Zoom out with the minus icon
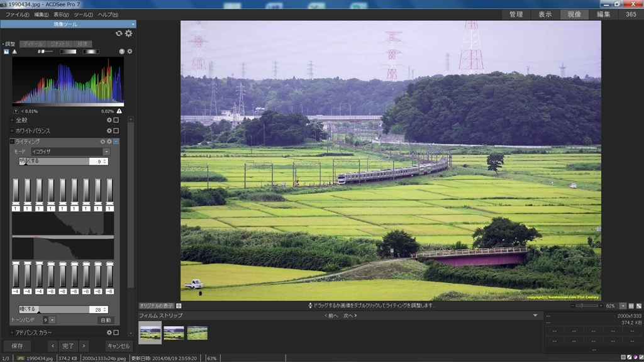The height and width of the screenshot is (362, 644). [572, 306]
